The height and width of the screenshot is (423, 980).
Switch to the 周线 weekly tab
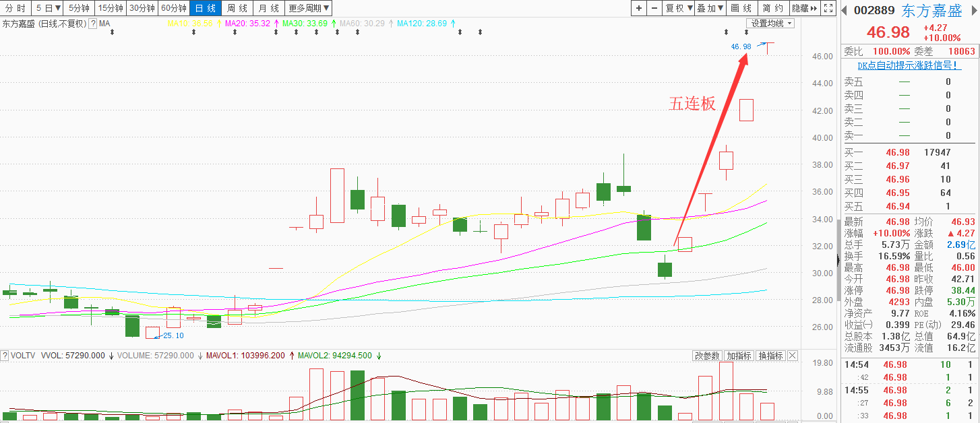237,8
